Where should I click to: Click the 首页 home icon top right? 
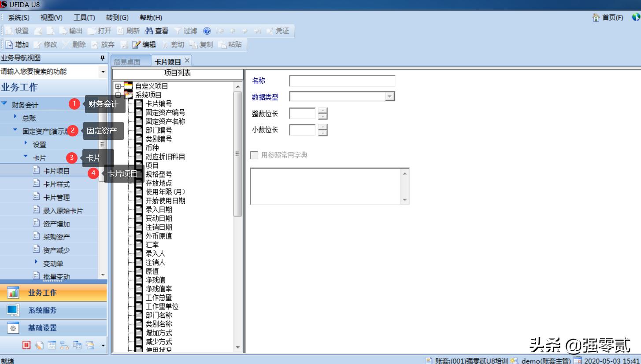(607, 18)
